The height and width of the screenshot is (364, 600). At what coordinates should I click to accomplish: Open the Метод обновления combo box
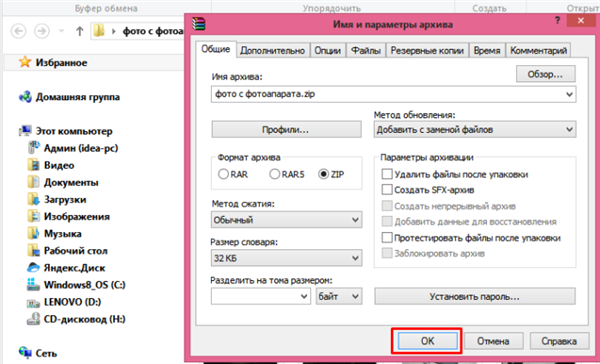(474, 130)
